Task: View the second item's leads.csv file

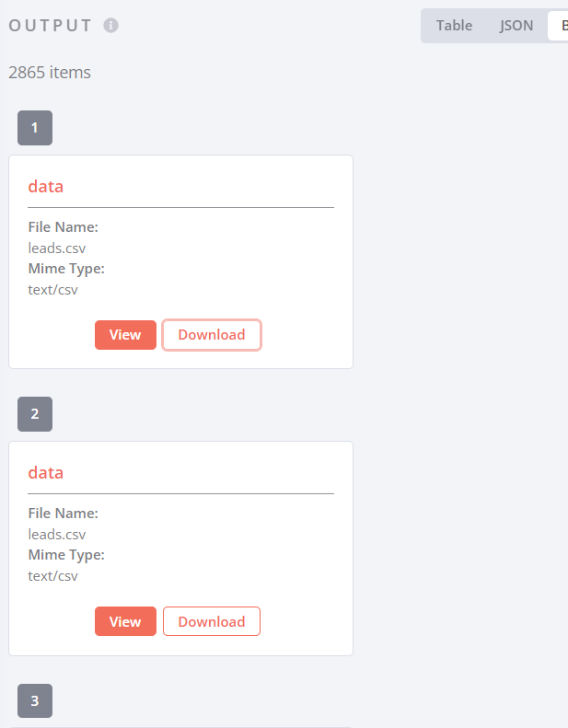Action: (125, 621)
